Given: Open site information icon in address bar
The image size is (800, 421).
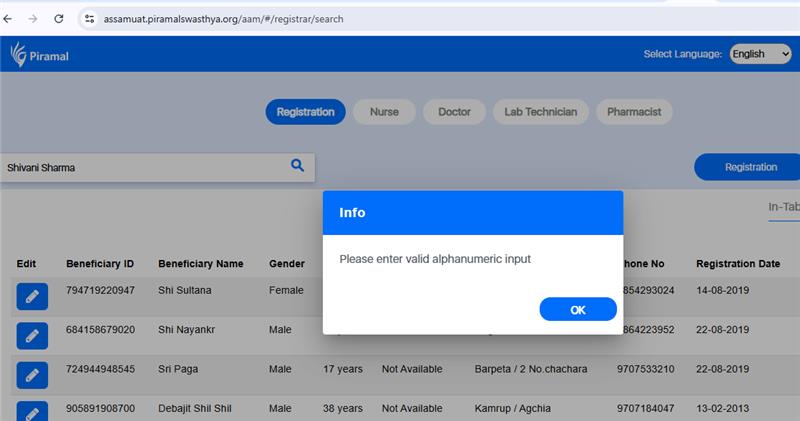Looking at the screenshot, I should coord(89,19).
